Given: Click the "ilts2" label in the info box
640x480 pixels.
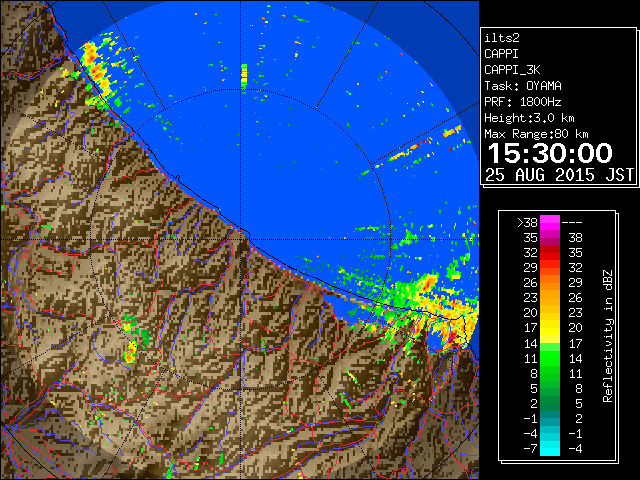Looking at the screenshot, I should 502,38.
